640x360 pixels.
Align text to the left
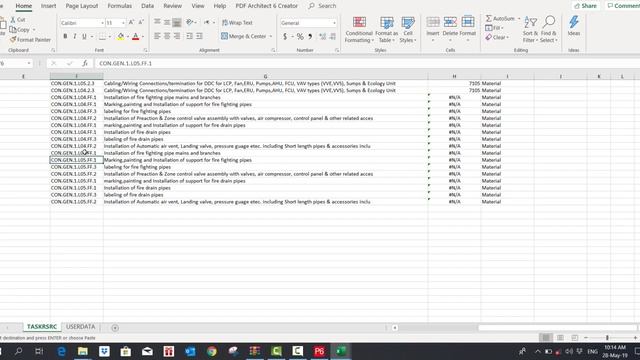tap(157, 36)
